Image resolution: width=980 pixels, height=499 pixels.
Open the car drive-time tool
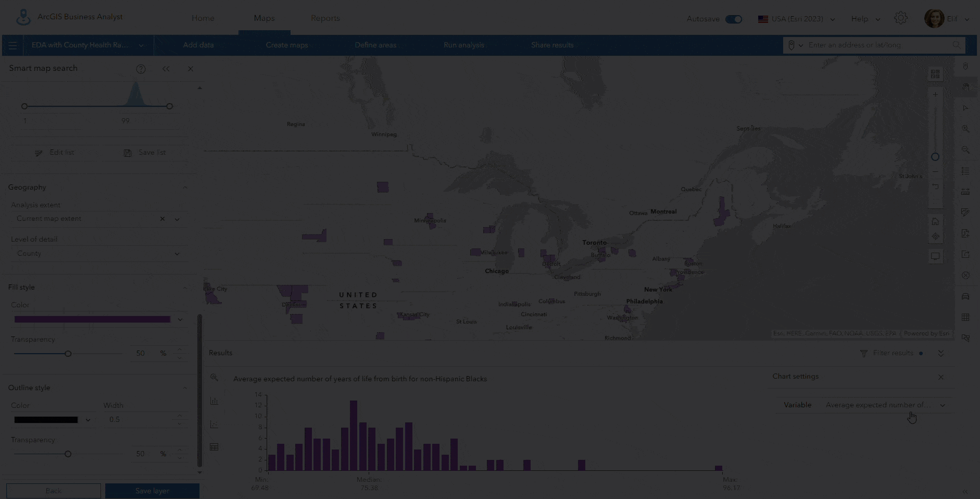pos(966,296)
